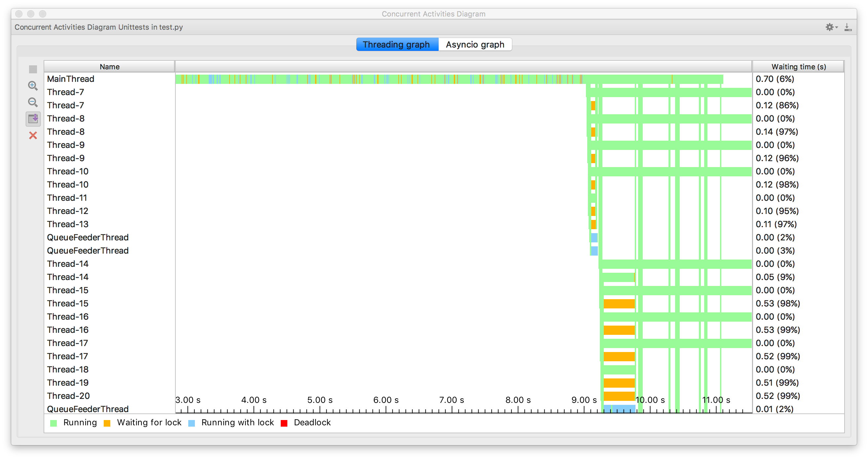Click the red X clear icon
Image resolution: width=868 pixels, height=459 pixels.
(33, 135)
